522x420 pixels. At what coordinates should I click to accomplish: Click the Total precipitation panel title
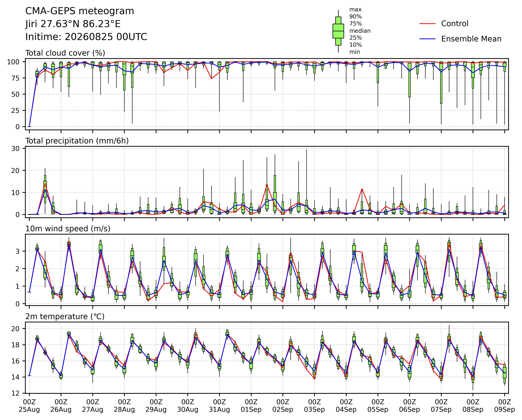[x=77, y=141]
